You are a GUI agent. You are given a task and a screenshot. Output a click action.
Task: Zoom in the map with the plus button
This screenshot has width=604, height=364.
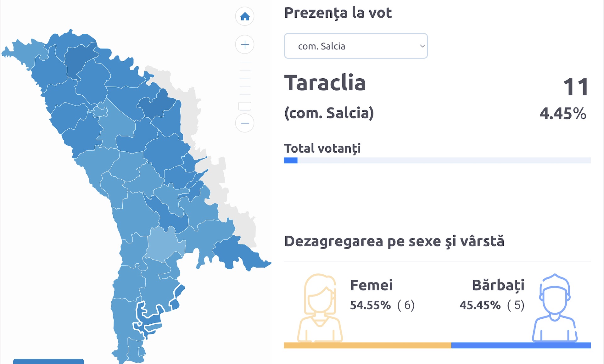pyautogui.click(x=245, y=45)
